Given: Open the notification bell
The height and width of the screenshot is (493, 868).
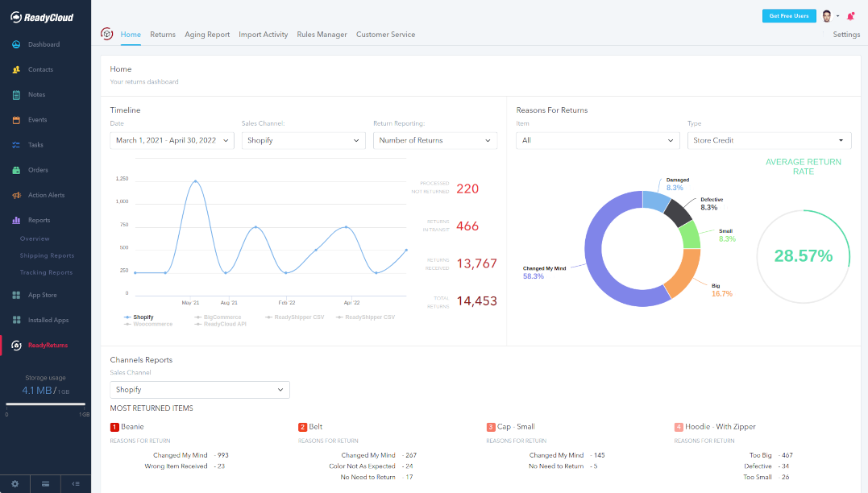Looking at the screenshot, I should point(851,16).
